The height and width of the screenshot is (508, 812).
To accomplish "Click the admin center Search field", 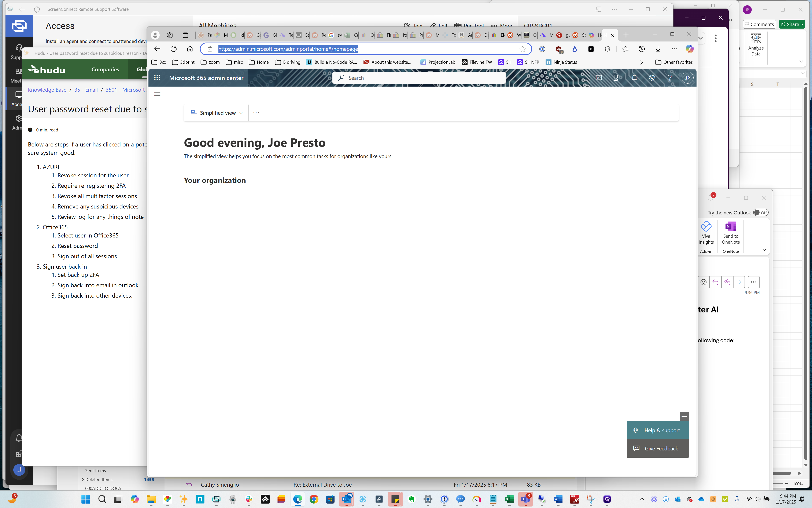I will click(419, 78).
